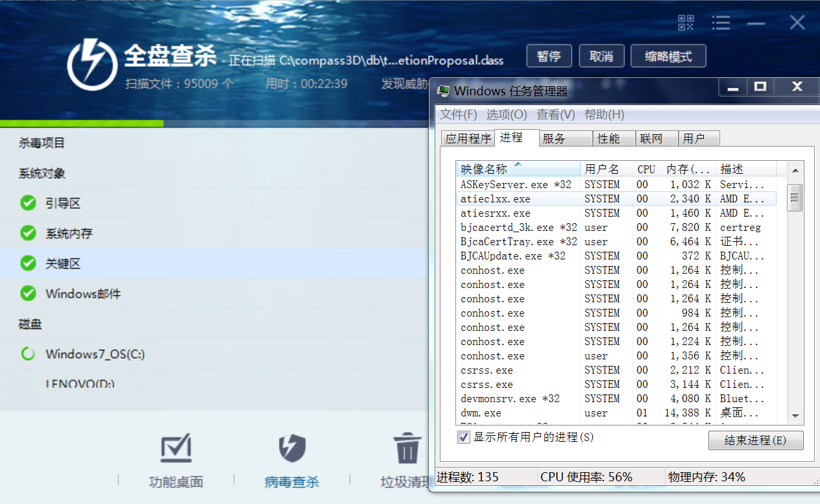Image resolution: width=820 pixels, height=504 pixels.
Task: Sort processes by 内存 column header
Action: click(688, 169)
